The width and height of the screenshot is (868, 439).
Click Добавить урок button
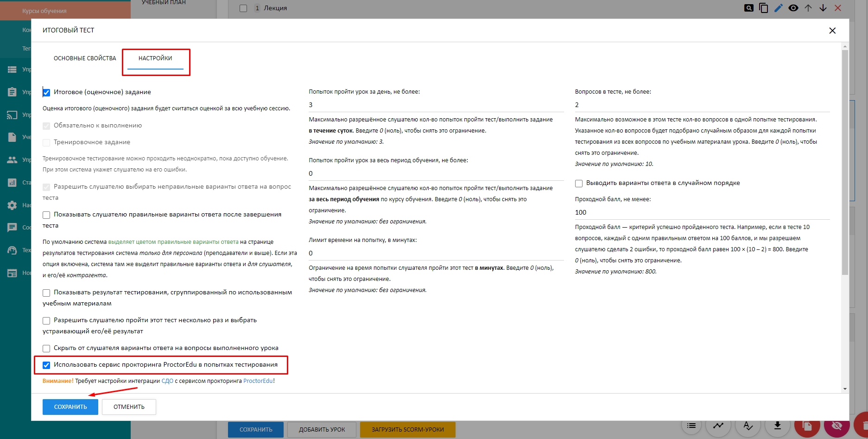[322, 430]
